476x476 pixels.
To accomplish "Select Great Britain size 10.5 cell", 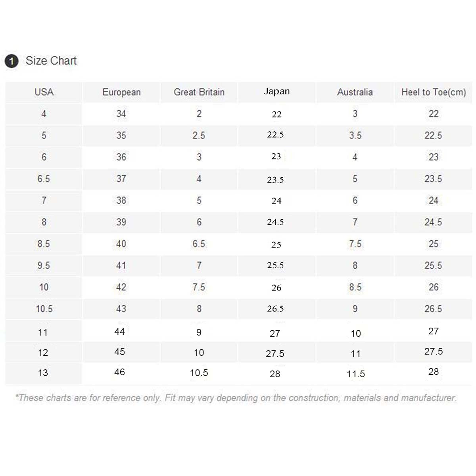I will [199, 373].
